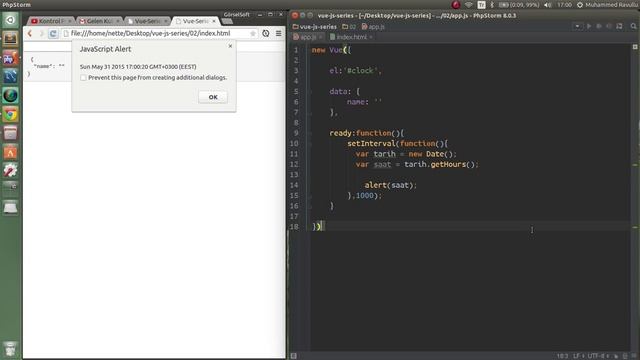Click the 17:00 clock in top panel
Image resolution: width=640 pixels, height=360 pixels.
tap(564, 5)
